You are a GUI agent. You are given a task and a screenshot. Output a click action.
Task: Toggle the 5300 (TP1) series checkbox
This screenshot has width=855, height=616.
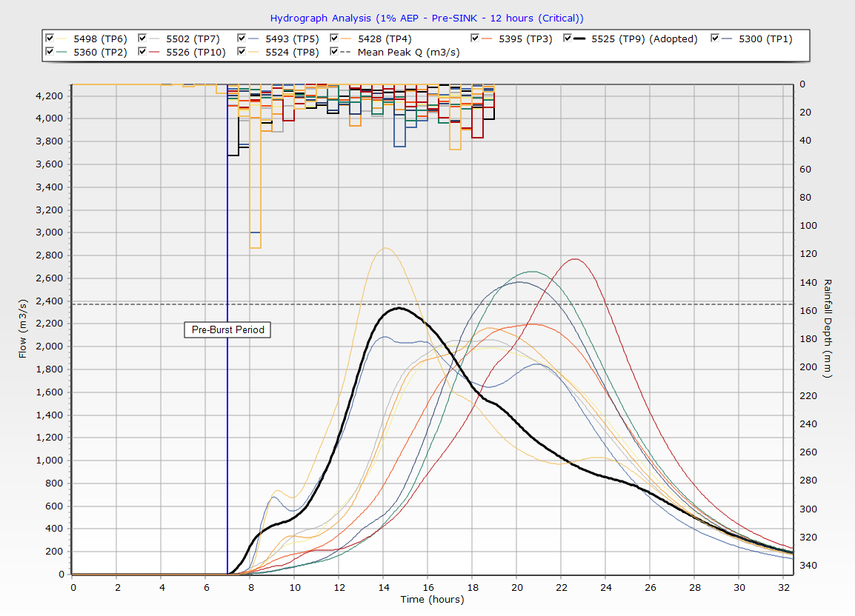click(716, 38)
